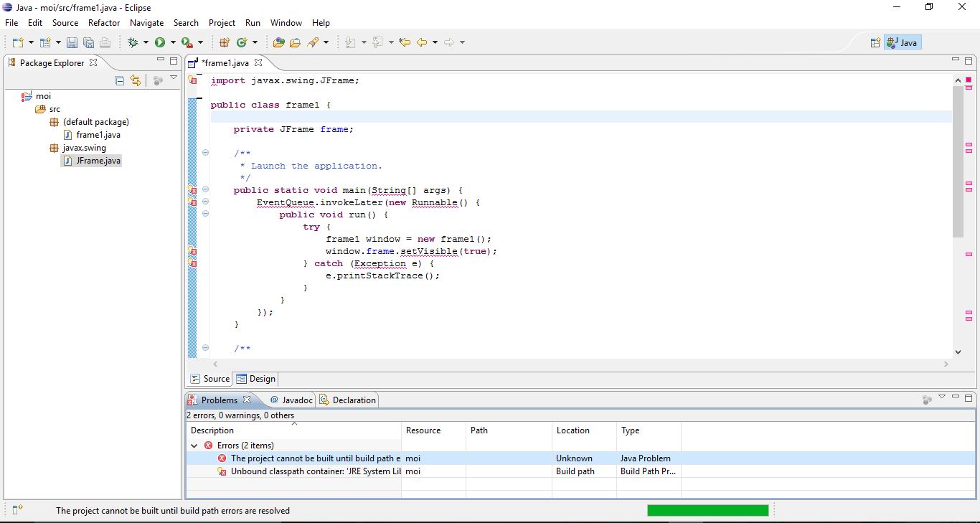Collapse the Errors (2 items) group

click(194, 445)
